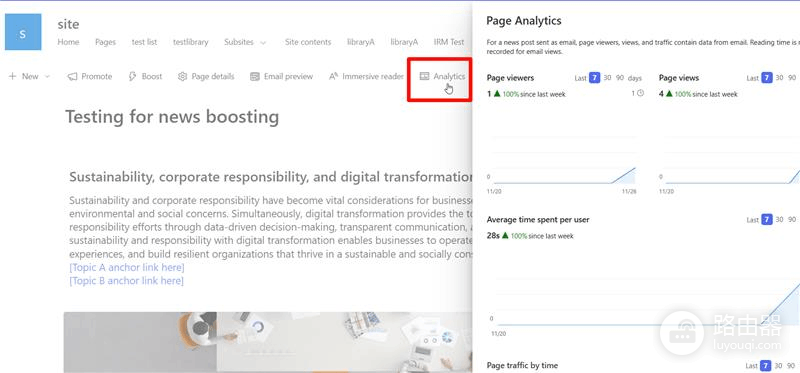Select 7 days for Average time spent
This screenshot has width=800, height=373.
click(x=766, y=219)
